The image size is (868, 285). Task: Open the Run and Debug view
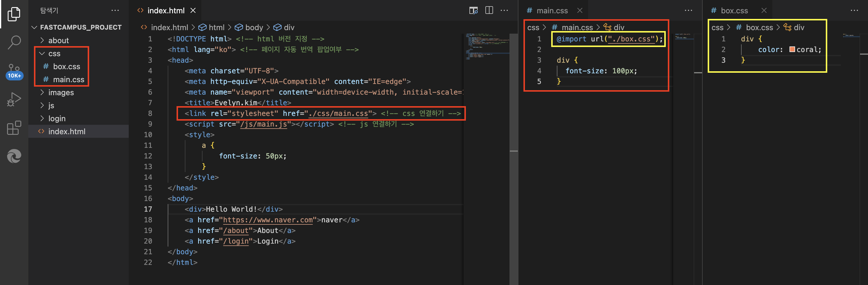tap(14, 100)
